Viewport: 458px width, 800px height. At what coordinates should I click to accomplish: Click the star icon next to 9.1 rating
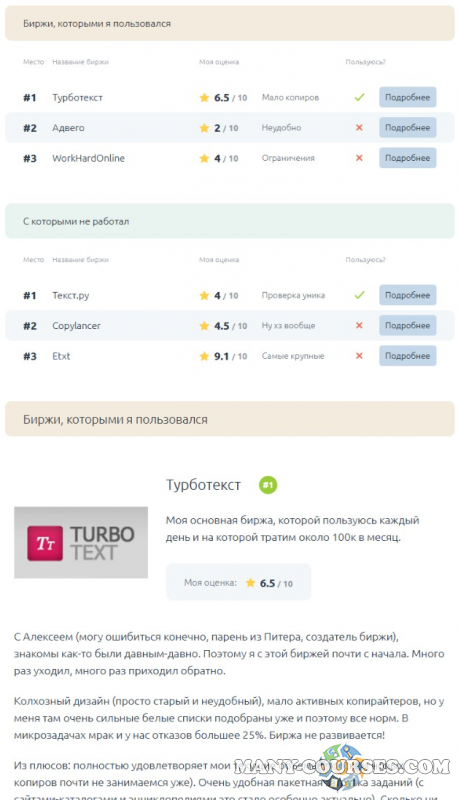pyautogui.click(x=204, y=356)
